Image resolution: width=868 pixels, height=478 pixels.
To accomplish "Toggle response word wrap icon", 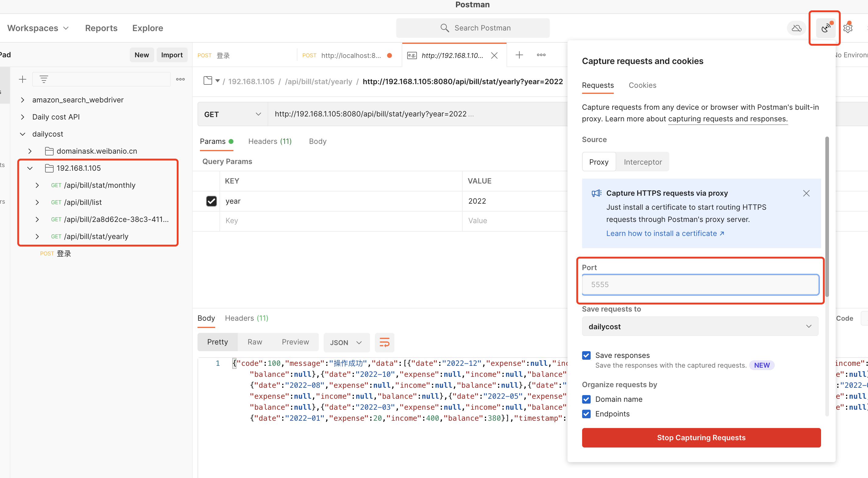I will [384, 342].
